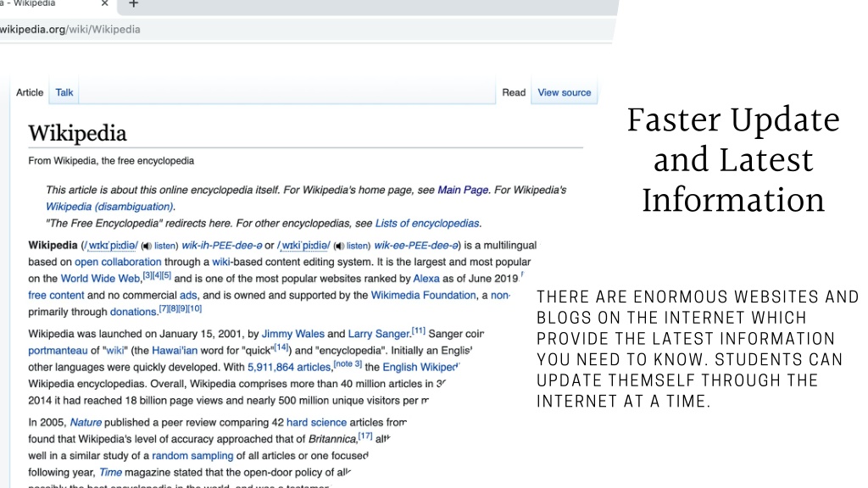Follow the Main Page link
The width and height of the screenshot is (868, 488).
point(463,190)
